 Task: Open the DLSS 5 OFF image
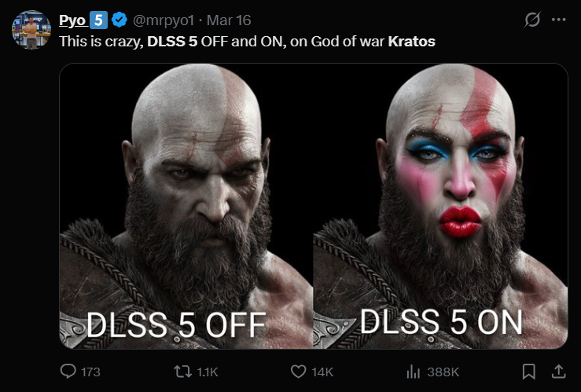pos(186,206)
